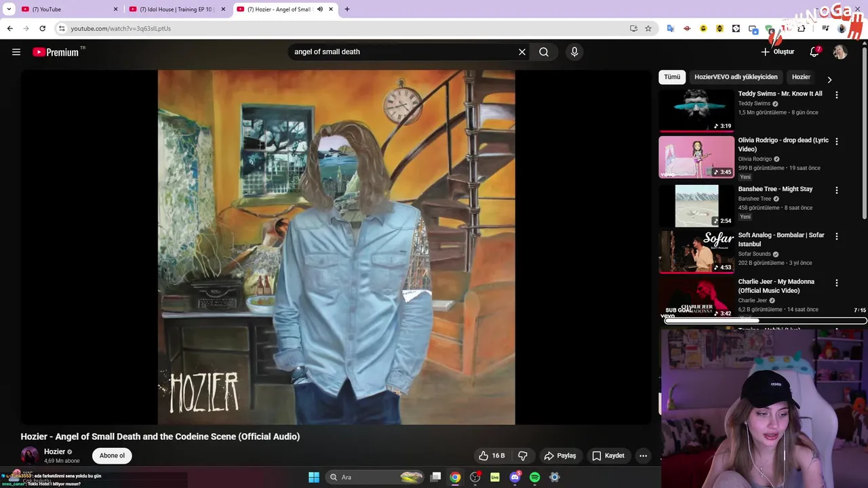Open more actions three-dot menu under video
Screen dimensions: 868x488
(x=644, y=455)
